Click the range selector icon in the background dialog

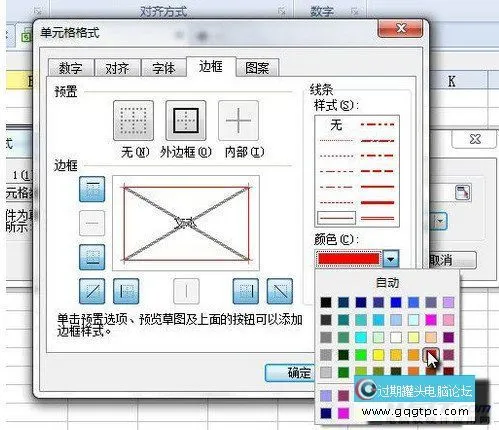463,192
